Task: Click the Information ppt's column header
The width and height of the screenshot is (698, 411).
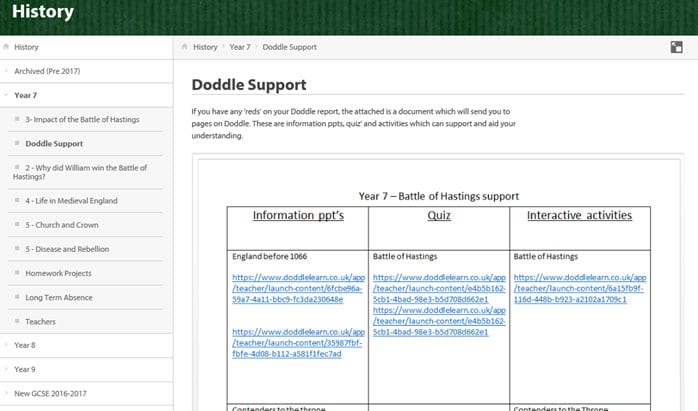Action: click(298, 216)
